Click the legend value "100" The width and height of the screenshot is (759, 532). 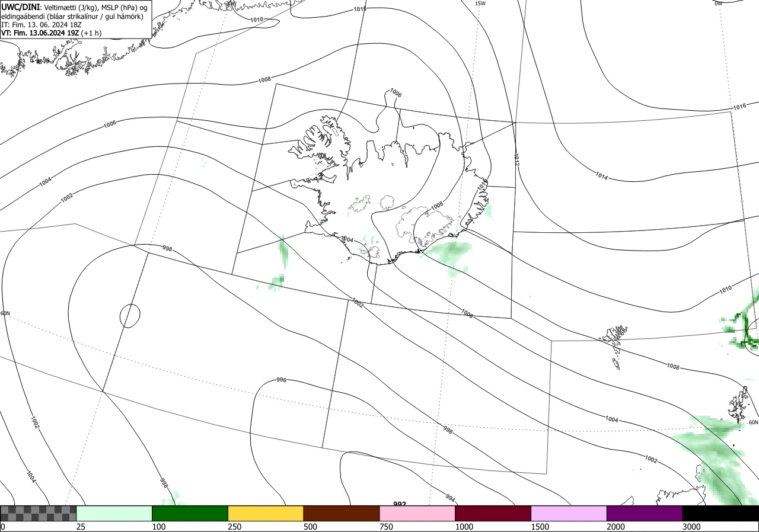158,527
